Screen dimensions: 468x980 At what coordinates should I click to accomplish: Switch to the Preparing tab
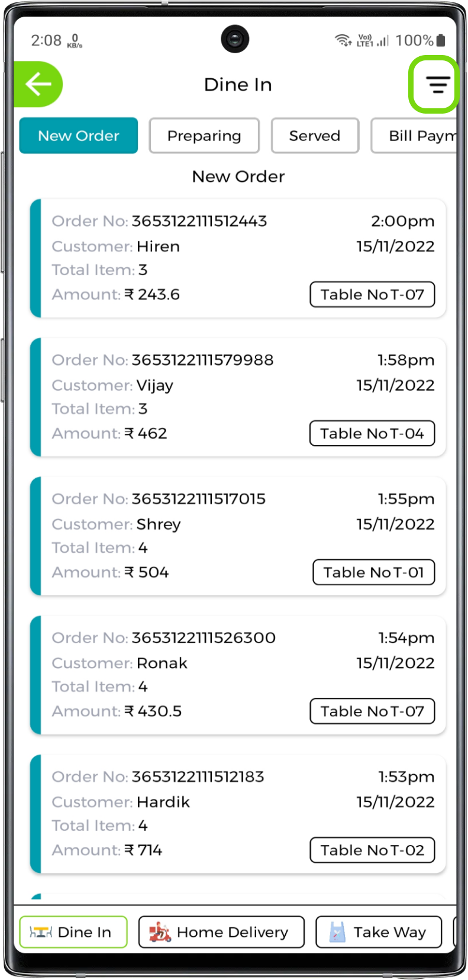click(x=204, y=136)
